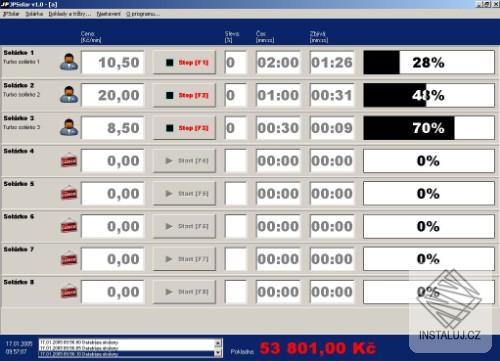Click the date and time display

click(19, 348)
